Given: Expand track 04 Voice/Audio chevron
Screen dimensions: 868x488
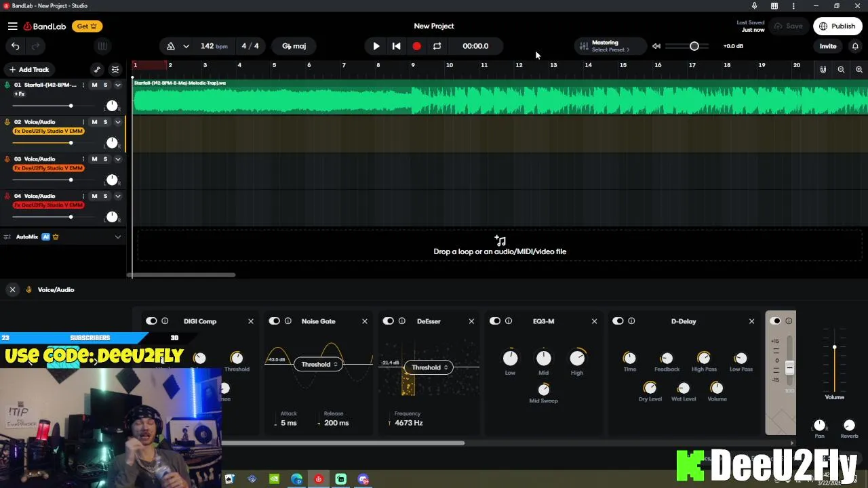Looking at the screenshot, I should (x=118, y=196).
